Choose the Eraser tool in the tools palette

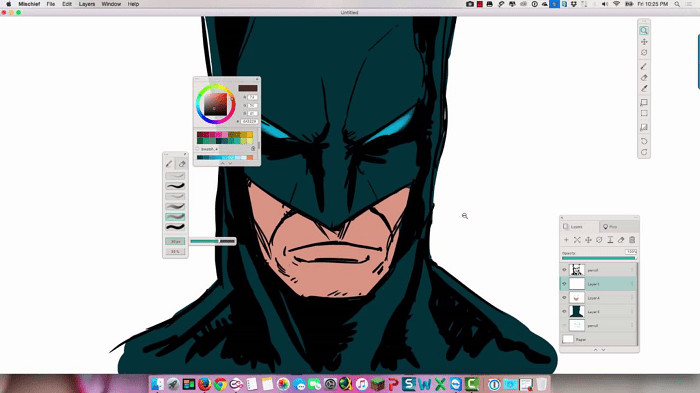[644, 77]
